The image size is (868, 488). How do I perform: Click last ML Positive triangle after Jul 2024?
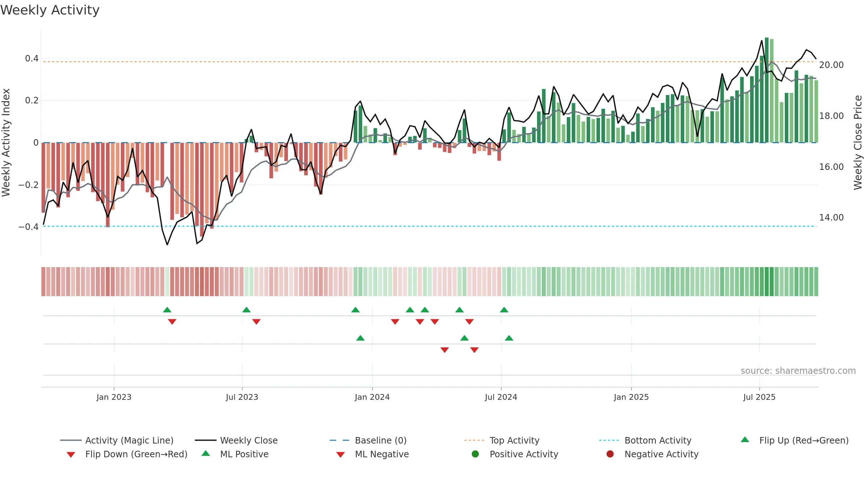(x=509, y=338)
